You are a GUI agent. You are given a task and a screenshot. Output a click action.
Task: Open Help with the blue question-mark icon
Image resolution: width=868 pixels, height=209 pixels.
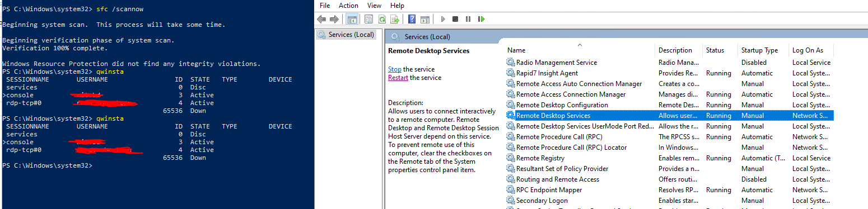point(412,19)
